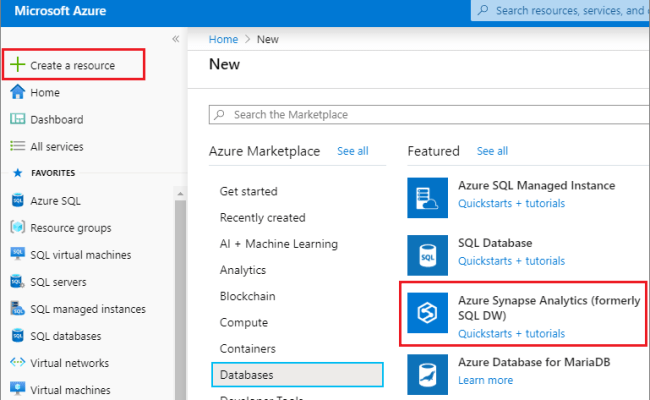Click the Azure Database for MariaDB tile icon

point(427,374)
